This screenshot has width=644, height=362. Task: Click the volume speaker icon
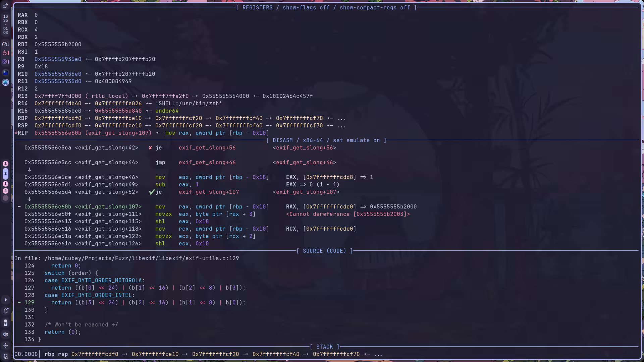click(5, 334)
